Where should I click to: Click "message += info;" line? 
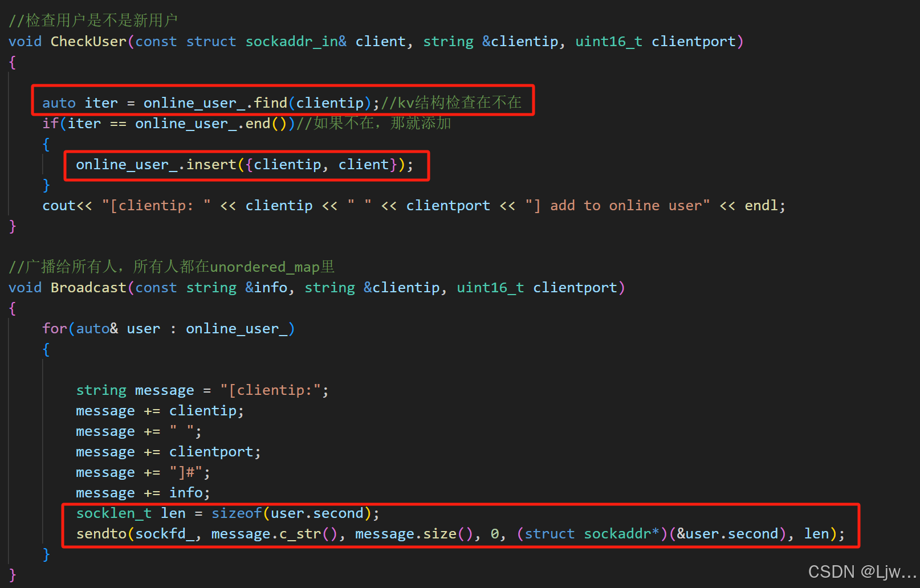pos(143,493)
